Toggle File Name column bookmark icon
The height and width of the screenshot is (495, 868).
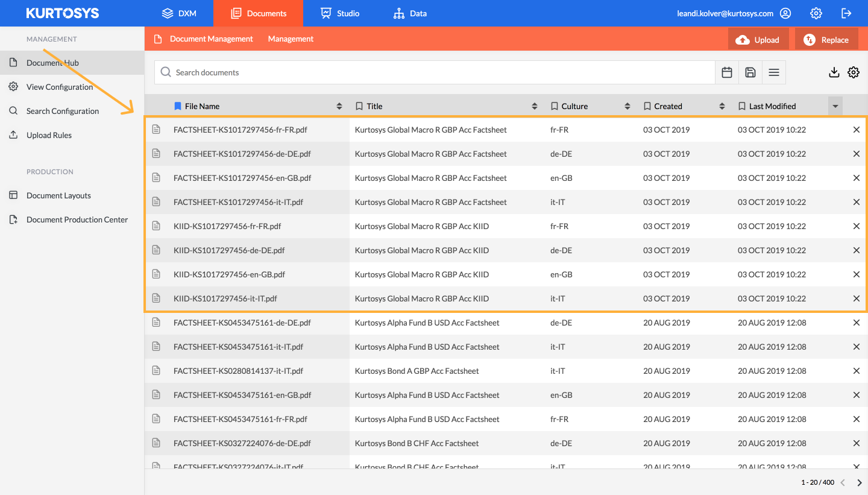[x=177, y=106]
